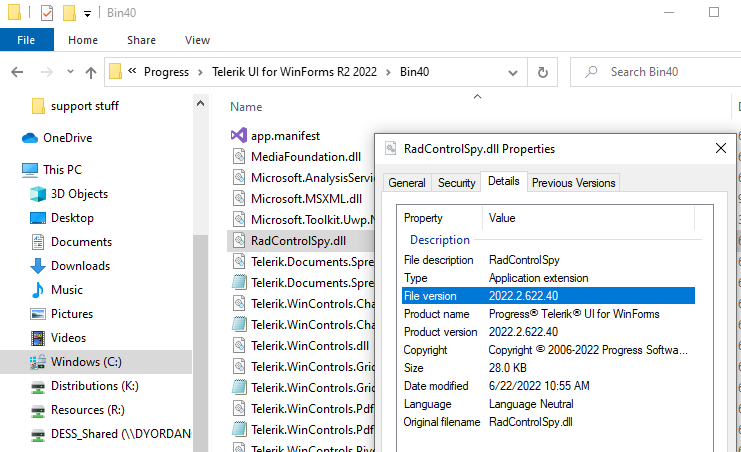Viewport: 741px width, 452px height.
Task: Go up one folder level
Action: 91,72
